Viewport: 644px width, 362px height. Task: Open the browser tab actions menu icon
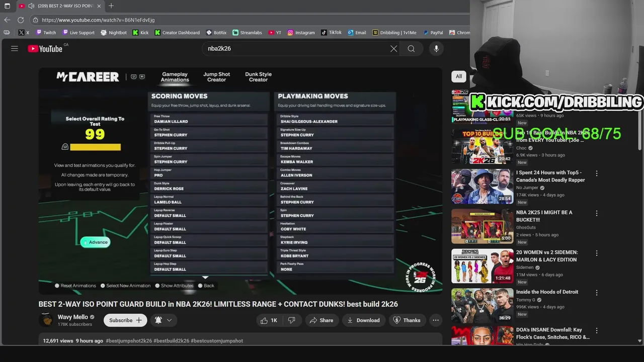[7, 6]
